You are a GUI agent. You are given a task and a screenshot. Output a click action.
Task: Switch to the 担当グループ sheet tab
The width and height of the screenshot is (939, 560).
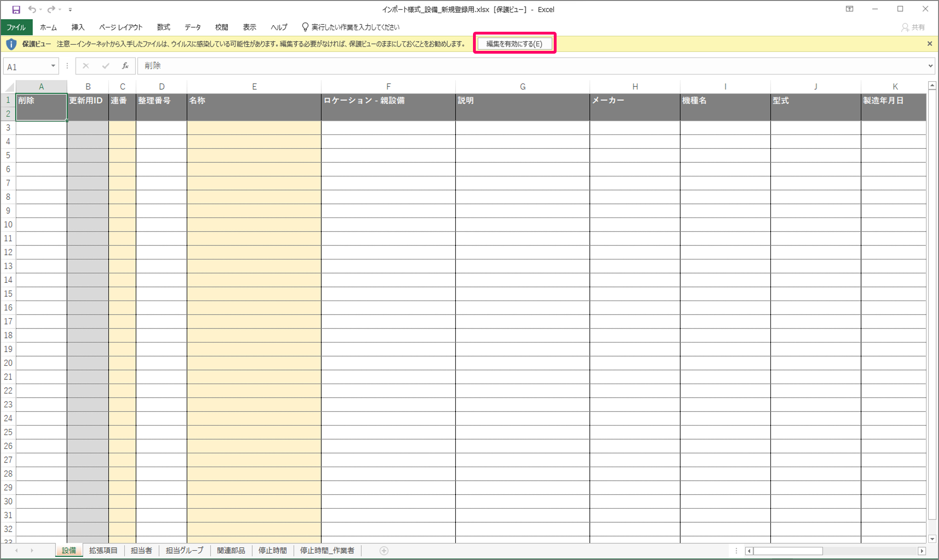[184, 551]
